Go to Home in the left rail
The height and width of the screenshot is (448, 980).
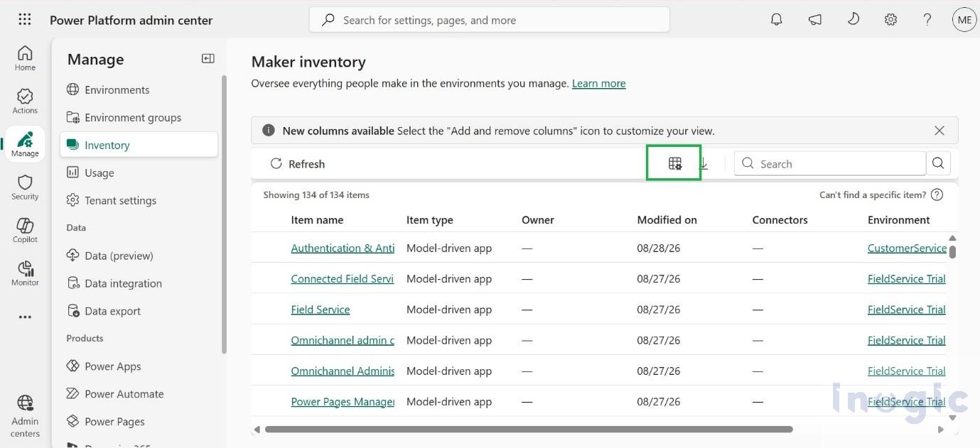click(25, 58)
